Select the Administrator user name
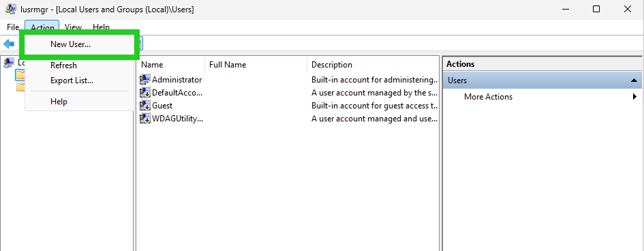Image resolution: width=644 pixels, height=251 pixels. pyautogui.click(x=177, y=80)
